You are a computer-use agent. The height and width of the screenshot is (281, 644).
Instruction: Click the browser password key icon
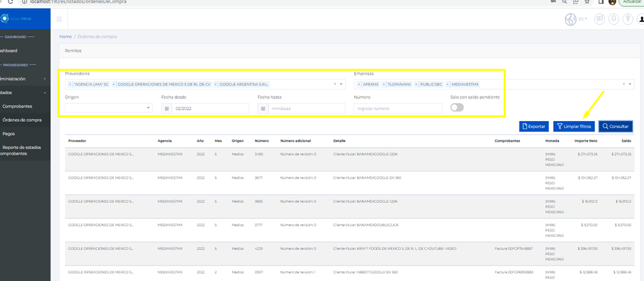554,2
